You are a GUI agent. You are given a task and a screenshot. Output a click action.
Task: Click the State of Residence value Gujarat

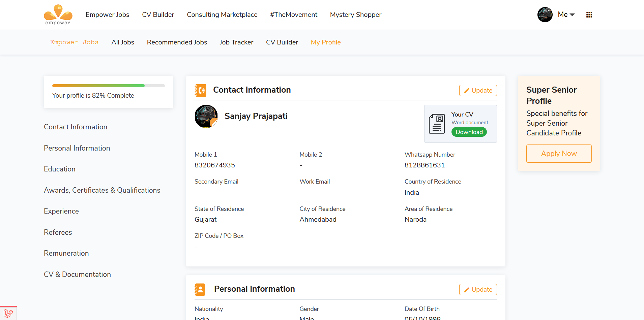click(x=206, y=219)
